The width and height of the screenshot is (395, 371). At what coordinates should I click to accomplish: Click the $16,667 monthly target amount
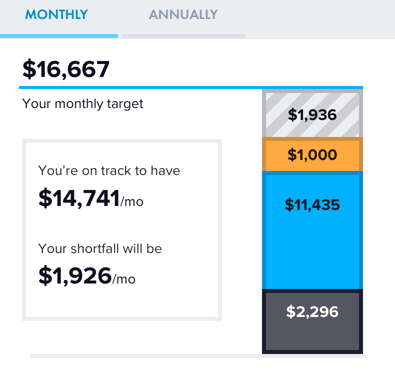tap(66, 69)
